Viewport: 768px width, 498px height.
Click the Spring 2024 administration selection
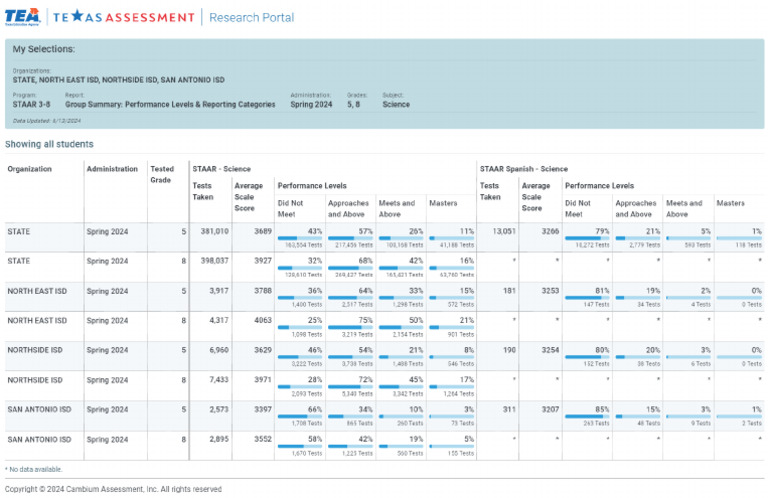coord(311,104)
